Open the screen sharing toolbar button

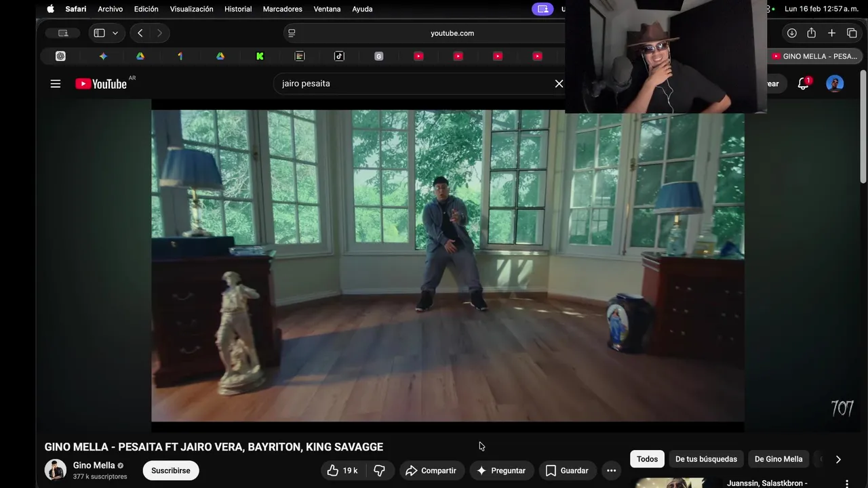point(63,33)
